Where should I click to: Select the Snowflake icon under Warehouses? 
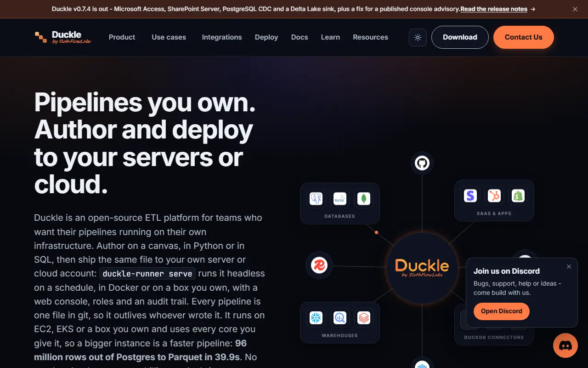pyautogui.click(x=316, y=317)
